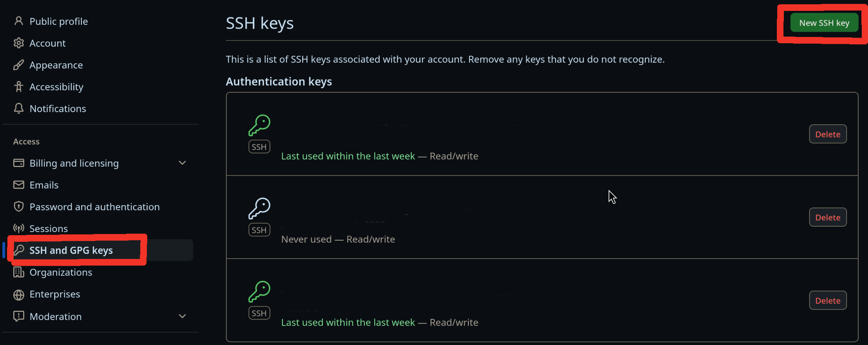Delete the first authentication key
This screenshot has height=345, width=868.
tap(827, 134)
